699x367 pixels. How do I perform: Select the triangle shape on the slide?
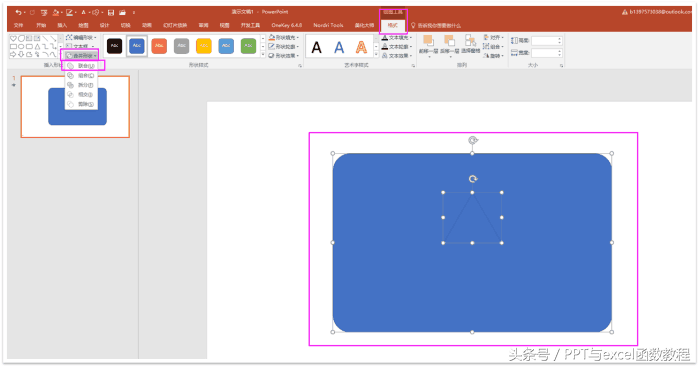(472, 218)
